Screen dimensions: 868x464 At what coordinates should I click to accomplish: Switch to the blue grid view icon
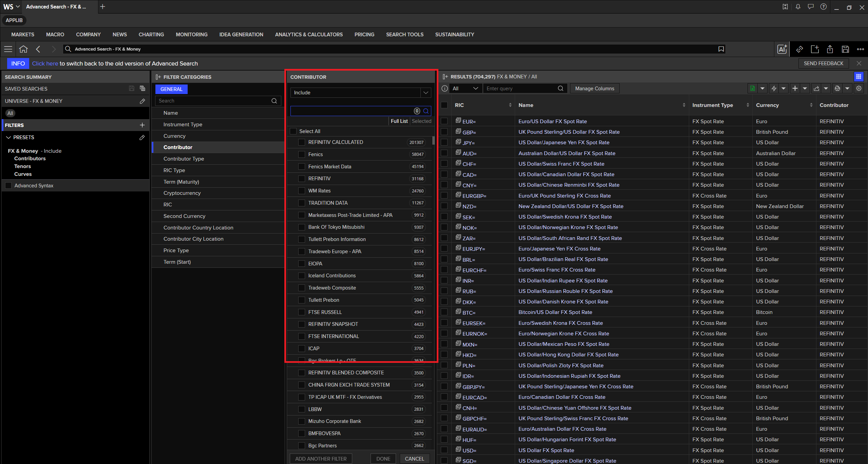858,77
